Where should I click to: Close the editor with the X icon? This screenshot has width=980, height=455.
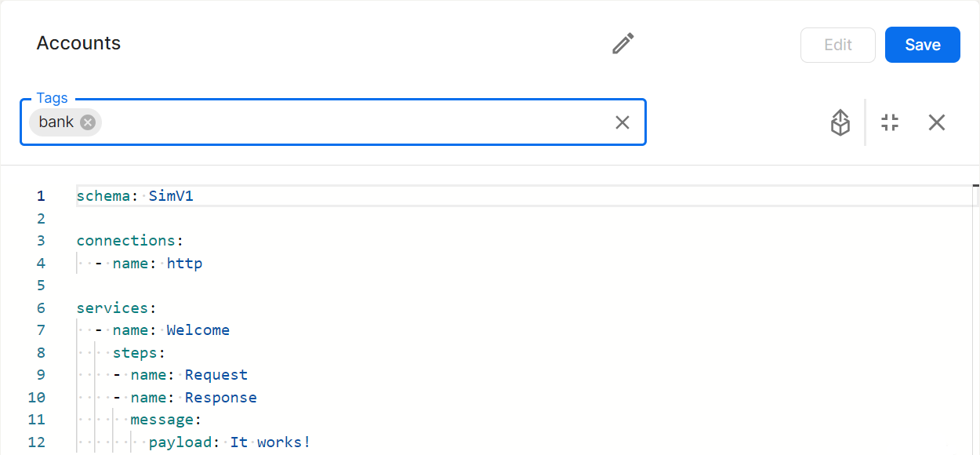click(x=937, y=122)
